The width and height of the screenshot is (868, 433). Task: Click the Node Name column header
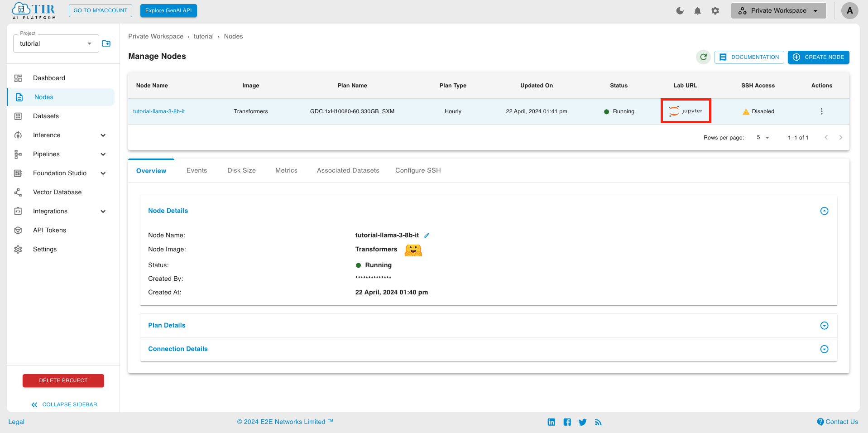click(x=152, y=86)
